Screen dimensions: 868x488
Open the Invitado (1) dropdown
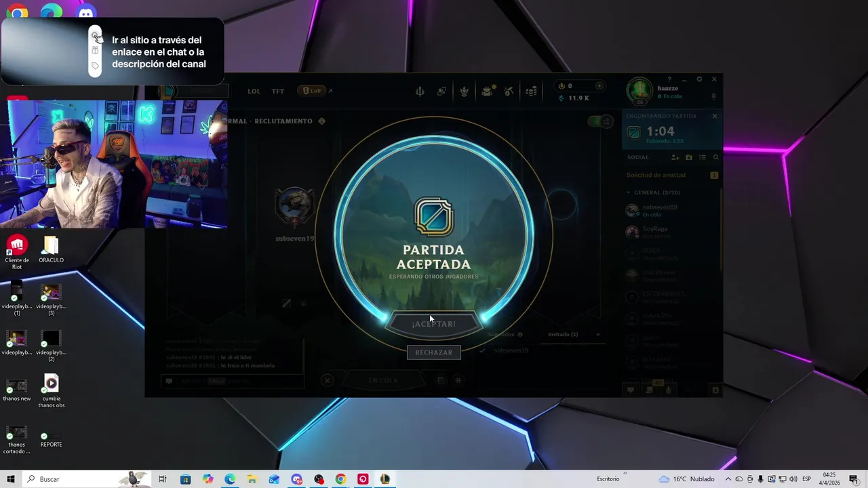574,334
